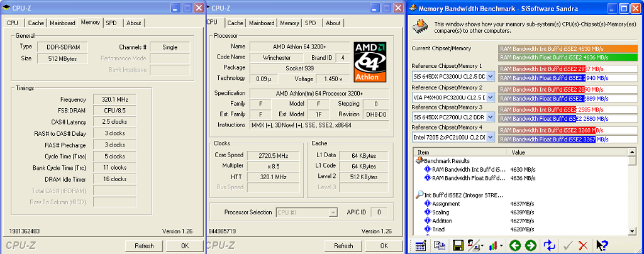This screenshot has height=254, width=644.
Task: Click Refresh in the middle CPU-Z window
Action: coord(343,246)
